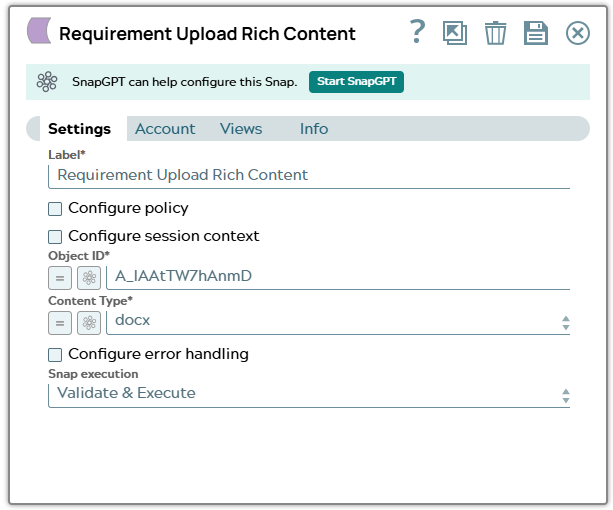Close the Snap settings dialog

[577, 33]
